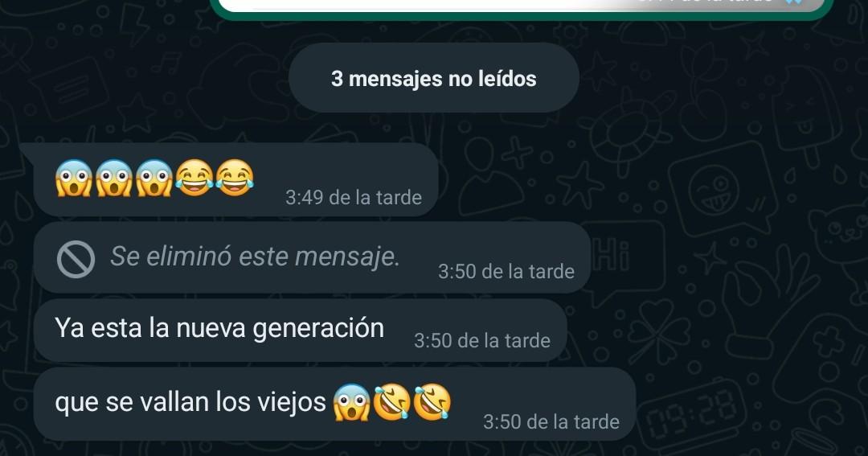This screenshot has width=868, height=456.
Task: Tap the timestamp of the 'viejos' message
Action: (x=551, y=422)
